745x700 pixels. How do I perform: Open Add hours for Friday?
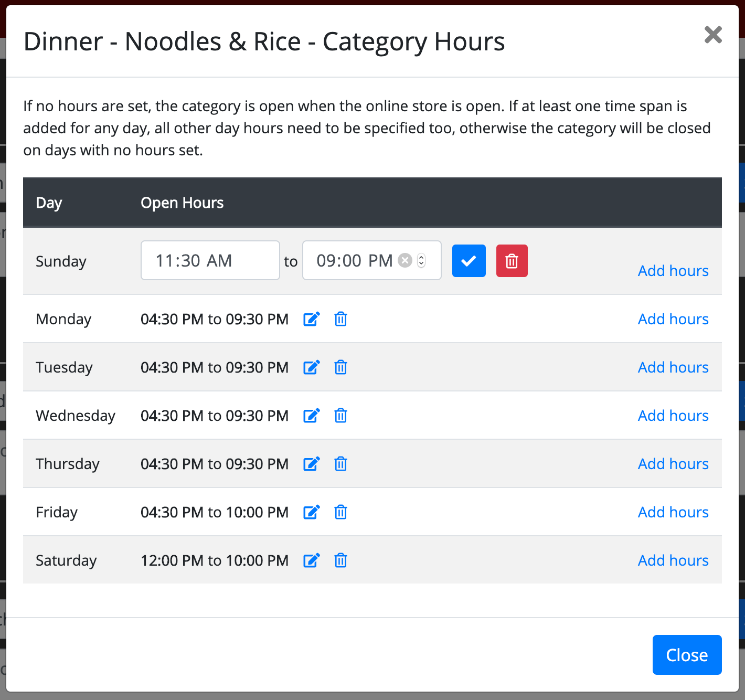pyautogui.click(x=673, y=512)
